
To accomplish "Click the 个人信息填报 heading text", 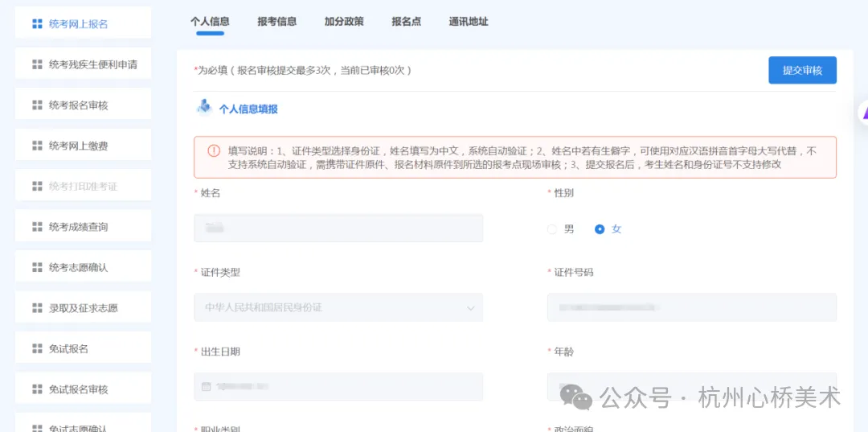I will click(x=248, y=109).
